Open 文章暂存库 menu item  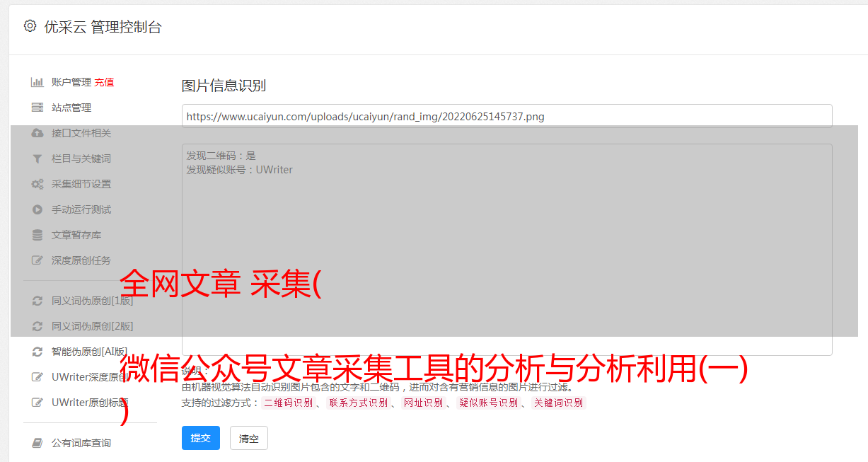point(76,235)
